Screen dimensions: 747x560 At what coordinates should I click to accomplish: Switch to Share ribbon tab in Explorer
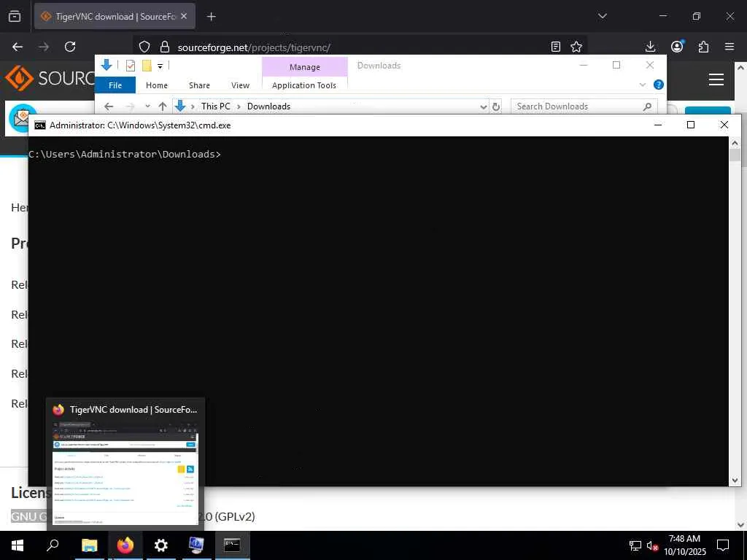click(199, 85)
